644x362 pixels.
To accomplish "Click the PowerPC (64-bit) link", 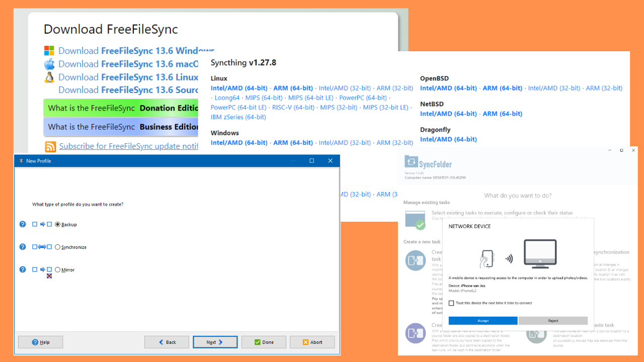I will [363, 98].
